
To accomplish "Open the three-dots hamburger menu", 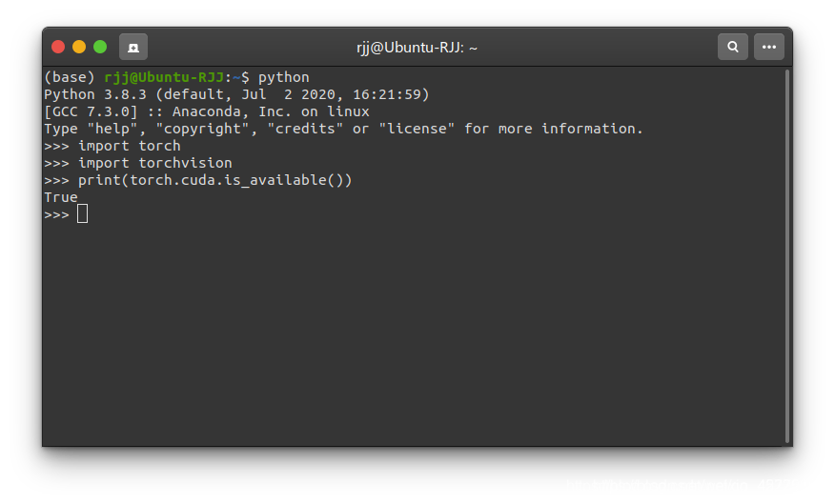I will 769,47.
